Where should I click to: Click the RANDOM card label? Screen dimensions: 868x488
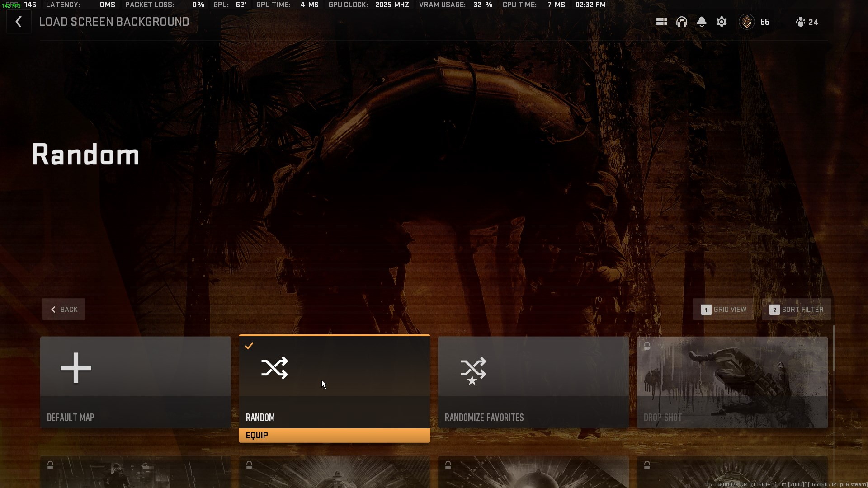[x=260, y=418]
